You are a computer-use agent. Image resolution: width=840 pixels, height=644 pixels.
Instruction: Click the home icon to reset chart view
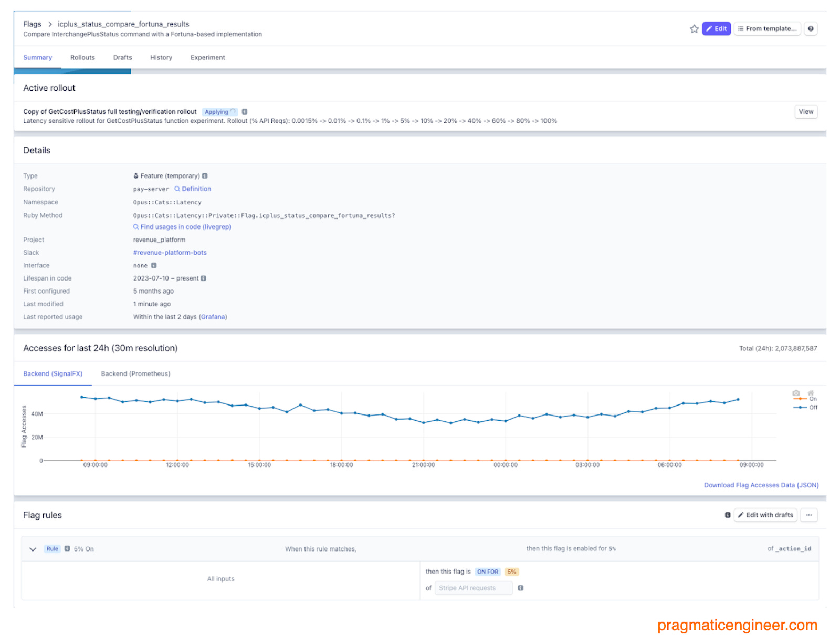[x=811, y=393]
